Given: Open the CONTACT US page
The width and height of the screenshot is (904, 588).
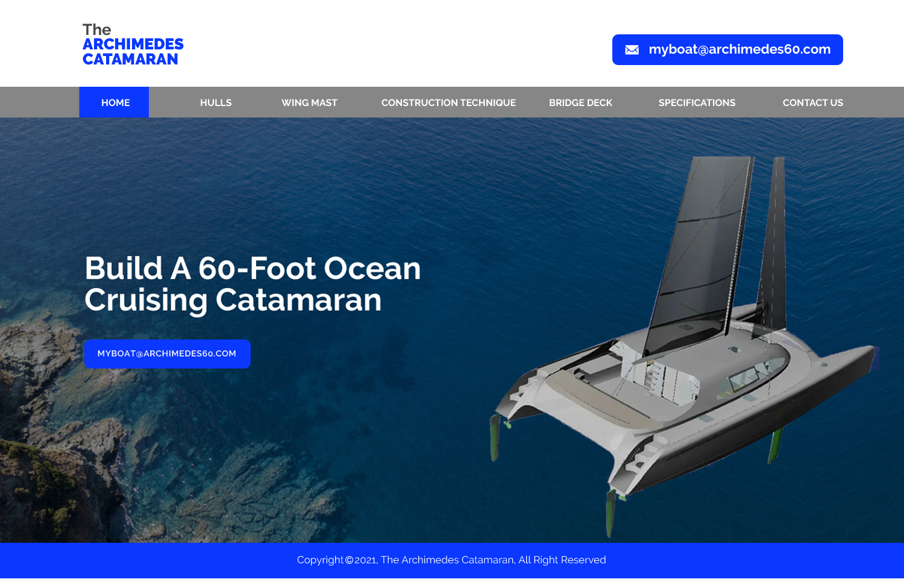Looking at the screenshot, I should coord(812,103).
